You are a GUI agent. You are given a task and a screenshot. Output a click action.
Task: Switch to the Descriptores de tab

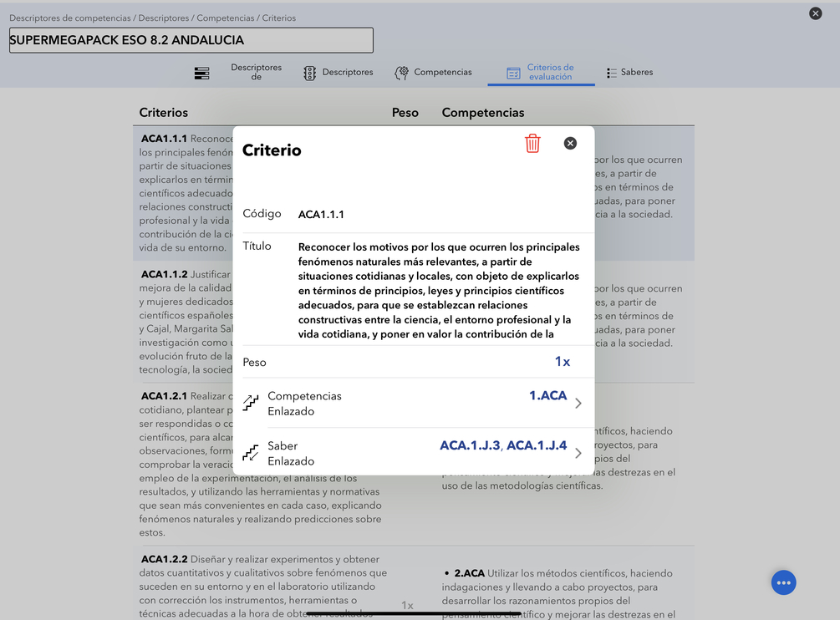pos(256,72)
